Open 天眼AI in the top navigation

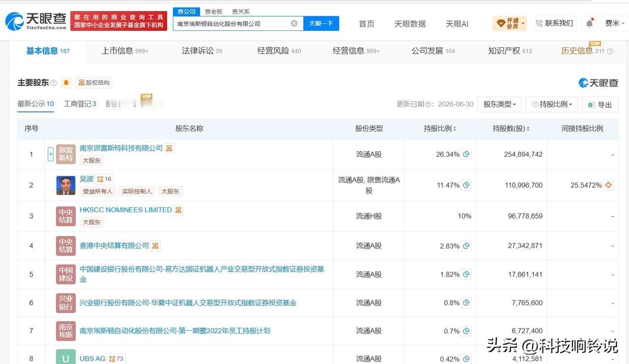point(457,24)
